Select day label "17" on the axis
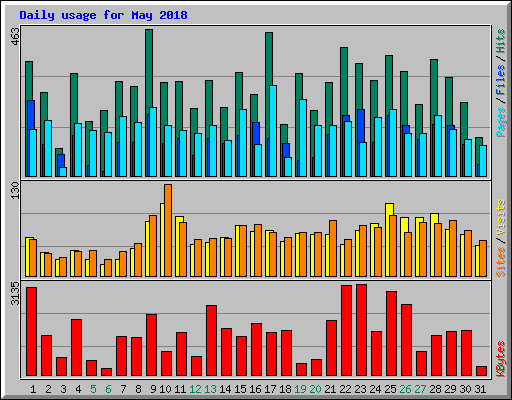This screenshot has width=512, height=400. [x=270, y=389]
